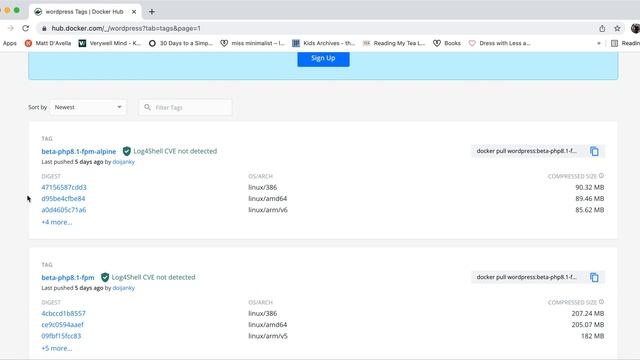
Task: Click the address bar URL
Action: pyautogui.click(x=126, y=28)
